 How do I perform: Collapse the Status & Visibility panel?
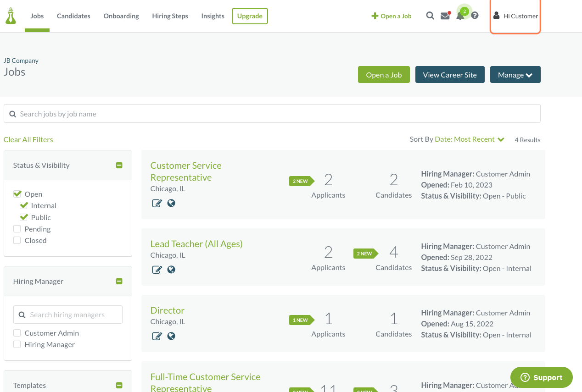[119, 165]
